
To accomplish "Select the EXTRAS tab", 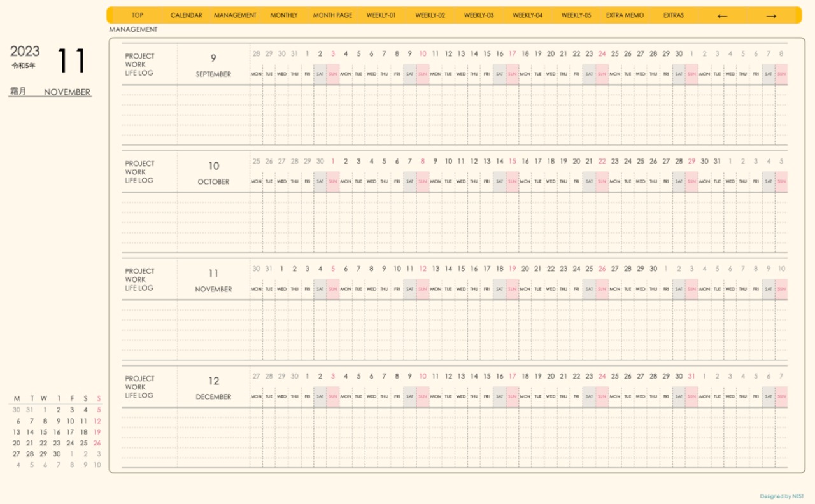I will [x=674, y=15].
